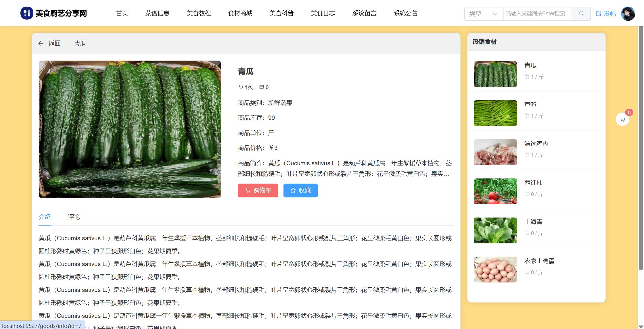Click the page vertical scrollbar

tap(641, 144)
